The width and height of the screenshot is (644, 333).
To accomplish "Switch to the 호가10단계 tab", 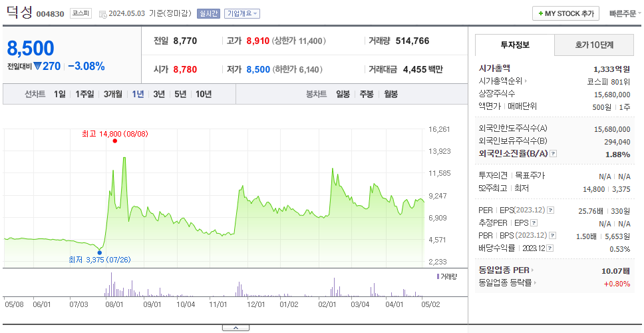I will 594,45.
